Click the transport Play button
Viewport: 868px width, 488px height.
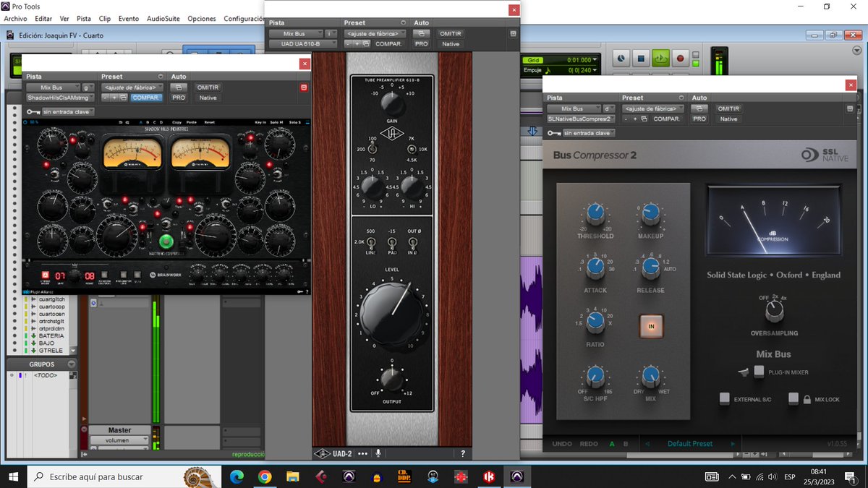pyautogui.click(x=660, y=58)
